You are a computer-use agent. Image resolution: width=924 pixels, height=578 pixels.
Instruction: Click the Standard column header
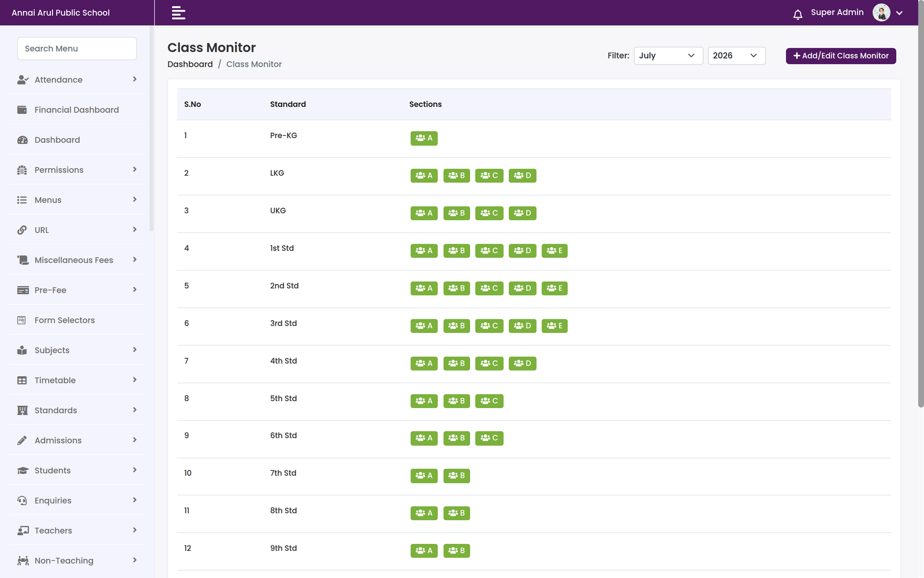coord(288,104)
